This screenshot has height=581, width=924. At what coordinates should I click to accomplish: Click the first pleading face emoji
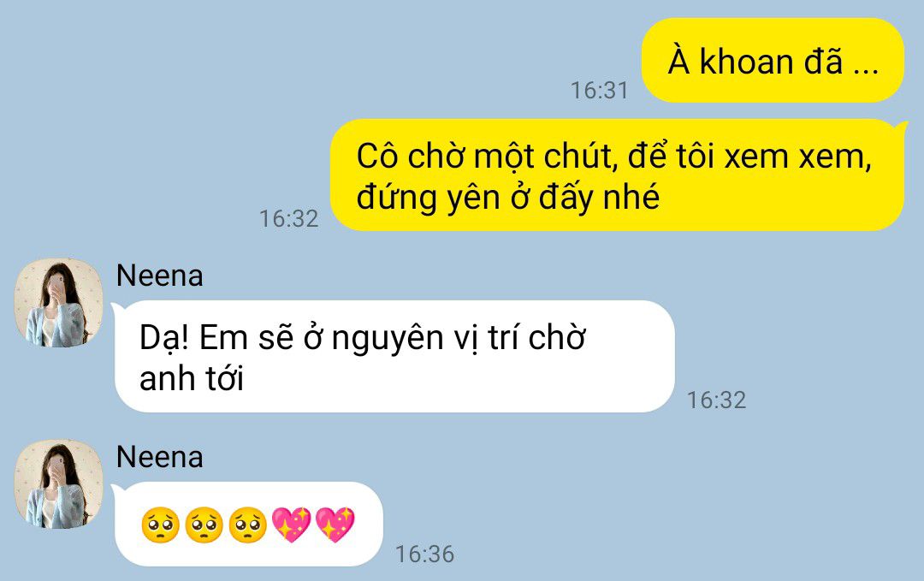(160, 525)
